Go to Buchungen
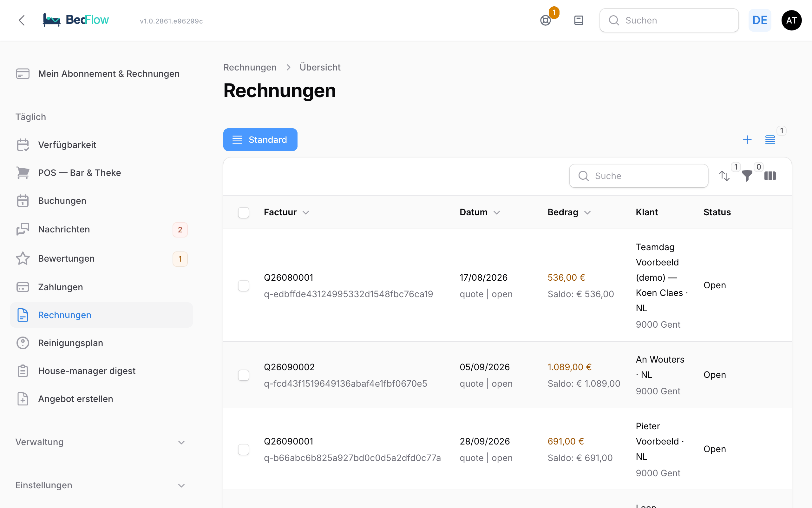This screenshot has height=508, width=812. click(x=101, y=201)
